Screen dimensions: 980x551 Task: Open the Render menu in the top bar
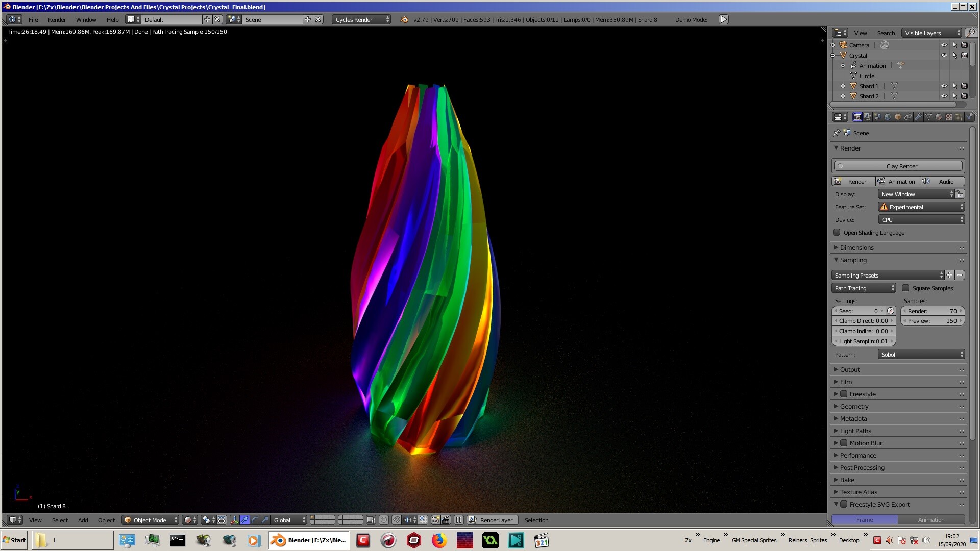point(57,19)
